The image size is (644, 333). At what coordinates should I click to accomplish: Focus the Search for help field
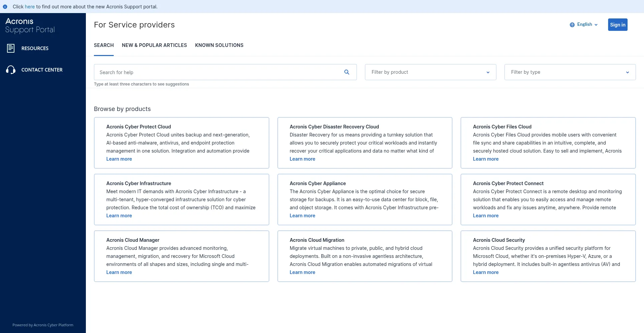tap(225, 72)
